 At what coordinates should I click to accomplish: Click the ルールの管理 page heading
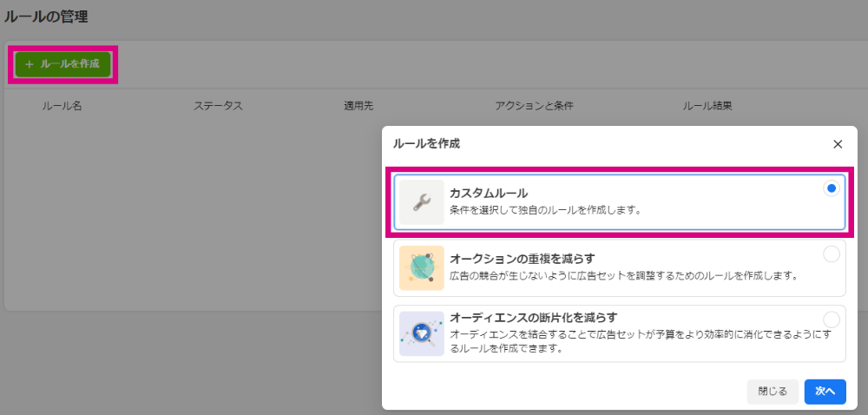46,17
